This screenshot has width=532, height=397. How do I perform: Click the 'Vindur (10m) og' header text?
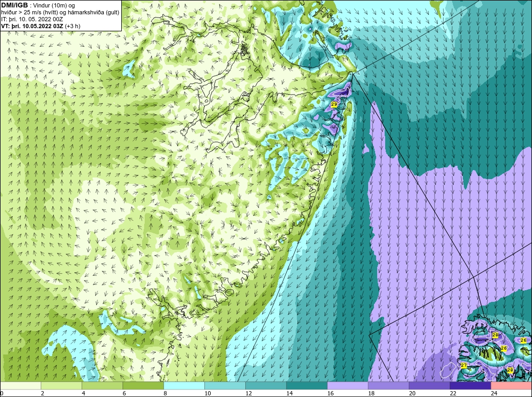pos(55,6)
